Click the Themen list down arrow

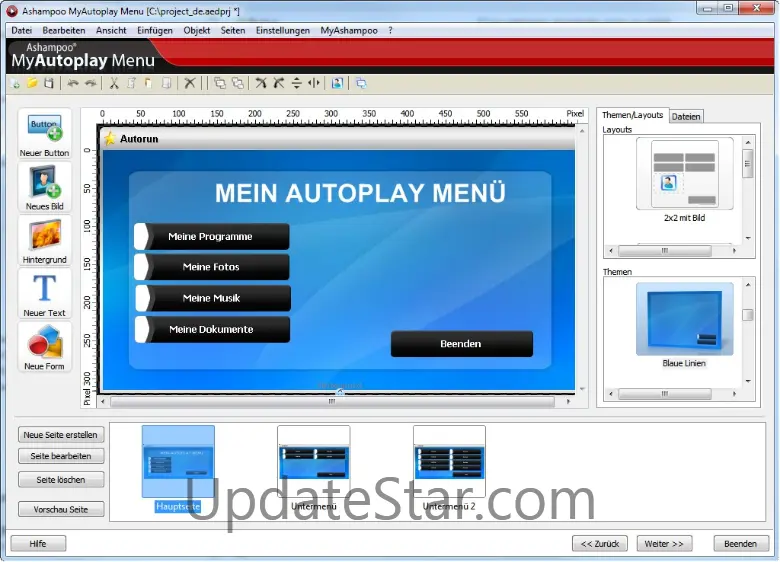click(x=748, y=381)
